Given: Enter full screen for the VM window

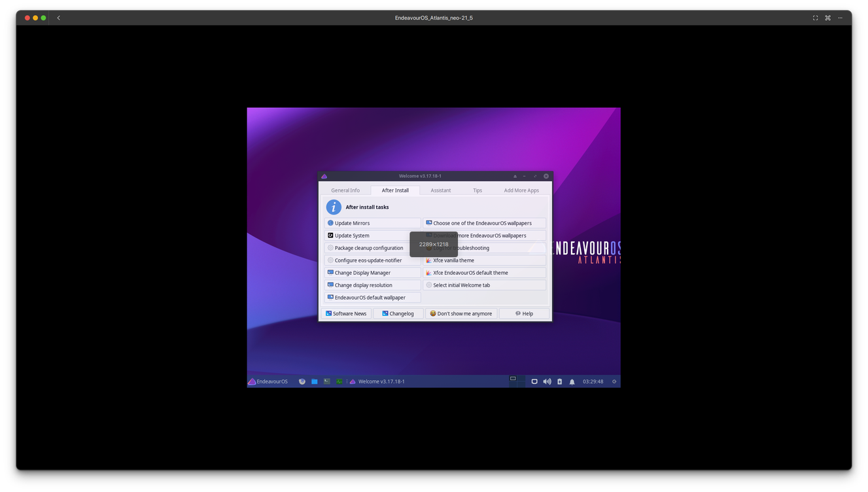Looking at the screenshot, I should tap(815, 18).
